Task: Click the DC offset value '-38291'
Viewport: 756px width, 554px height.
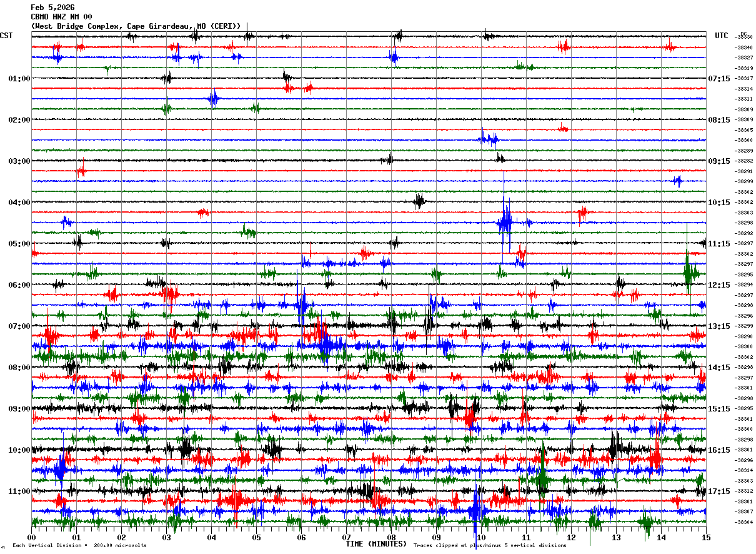Action: (744, 171)
